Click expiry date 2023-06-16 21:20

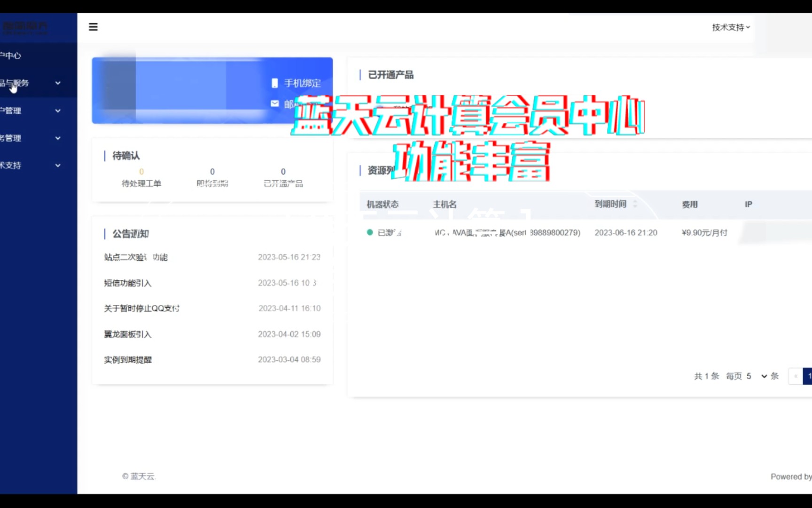point(626,233)
